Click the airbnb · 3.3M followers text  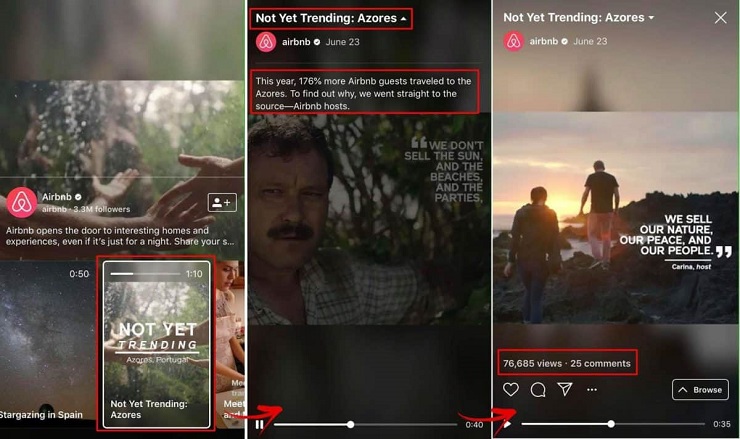pyautogui.click(x=86, y=209)
